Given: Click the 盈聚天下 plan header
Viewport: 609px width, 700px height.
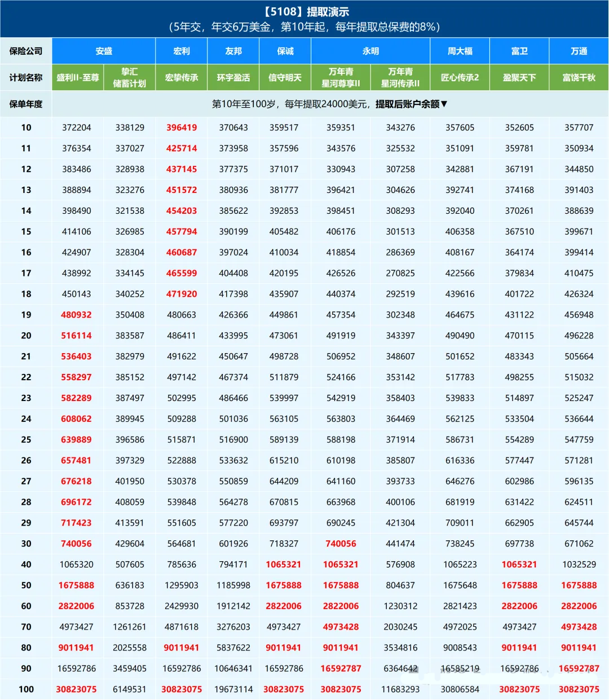Looking at the screenshot, I should (519, 78).
